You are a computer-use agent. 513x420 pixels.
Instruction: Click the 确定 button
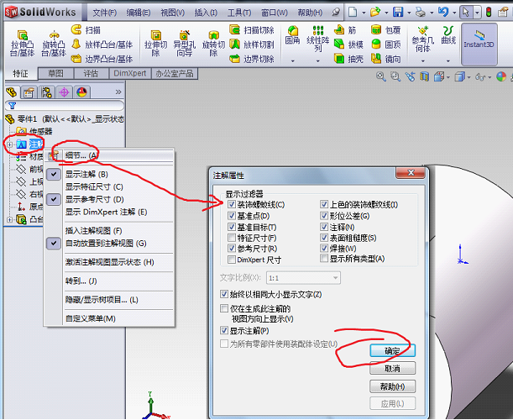[392, 351]
